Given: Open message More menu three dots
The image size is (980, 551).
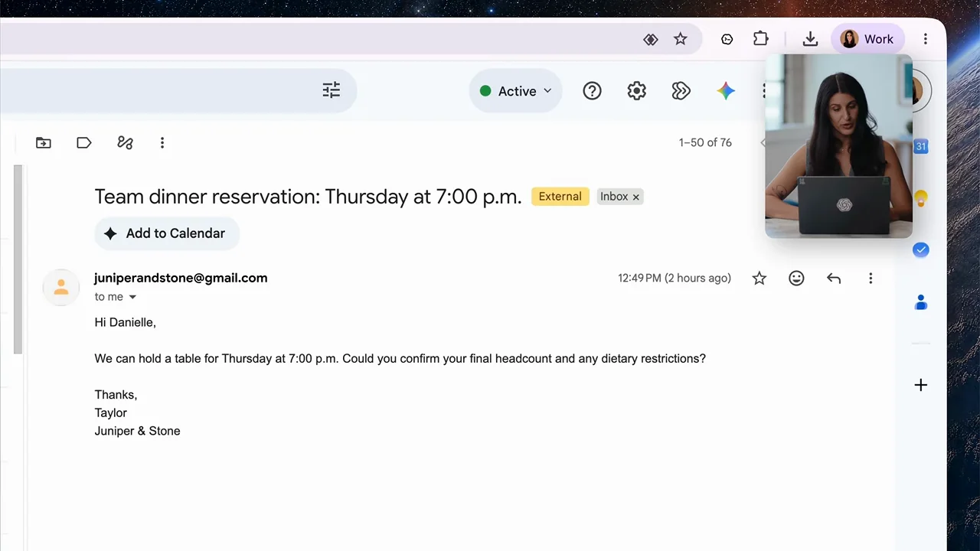Looking at the screenshot, I should [x=871, y=279].
